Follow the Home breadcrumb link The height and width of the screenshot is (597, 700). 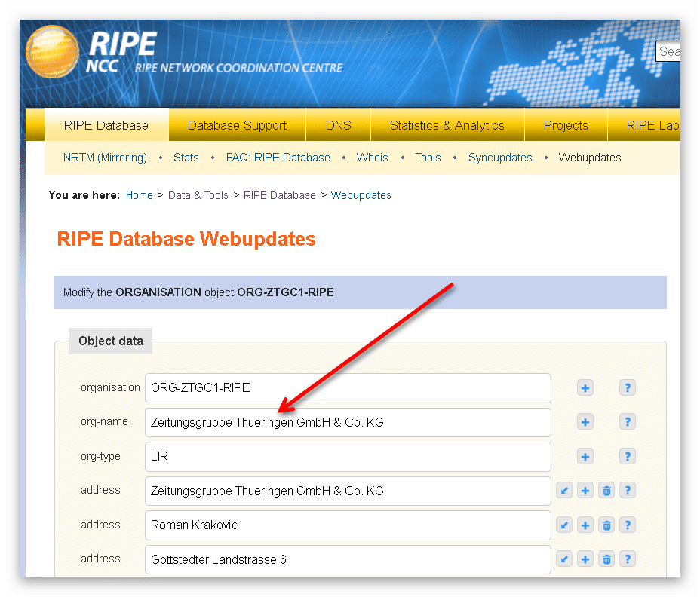click(x=140, y=195)
